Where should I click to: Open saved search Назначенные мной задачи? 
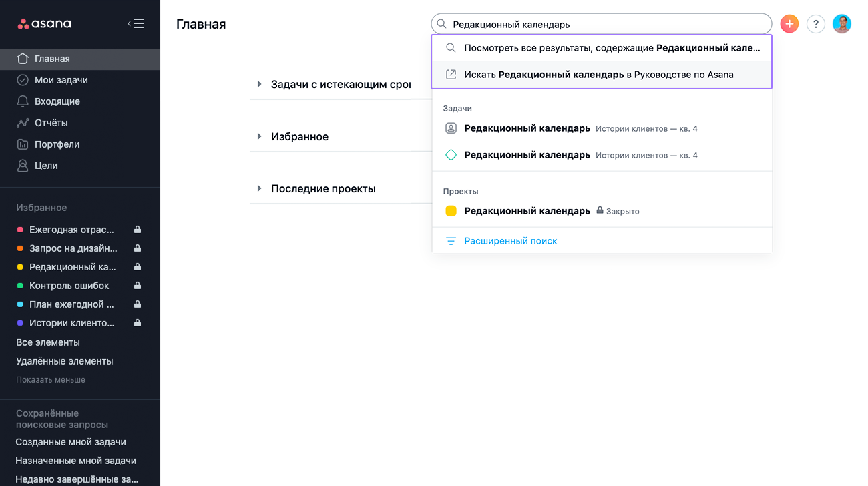click(76, 461)
